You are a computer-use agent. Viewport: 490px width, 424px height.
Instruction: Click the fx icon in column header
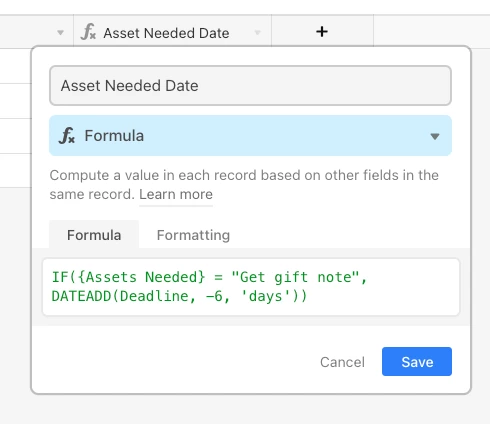[x=88, y=32]
